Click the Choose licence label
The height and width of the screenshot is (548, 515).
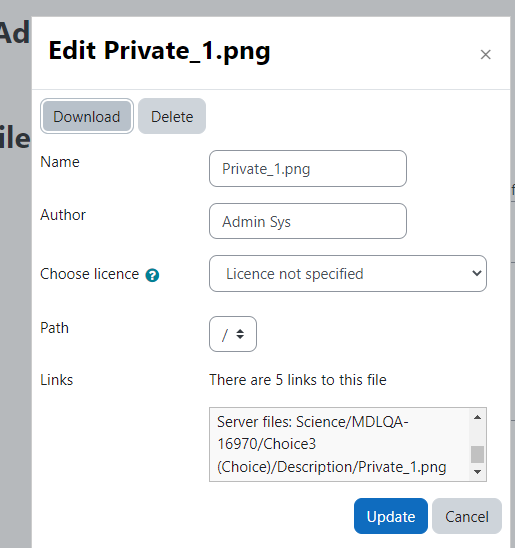[89, 274]
